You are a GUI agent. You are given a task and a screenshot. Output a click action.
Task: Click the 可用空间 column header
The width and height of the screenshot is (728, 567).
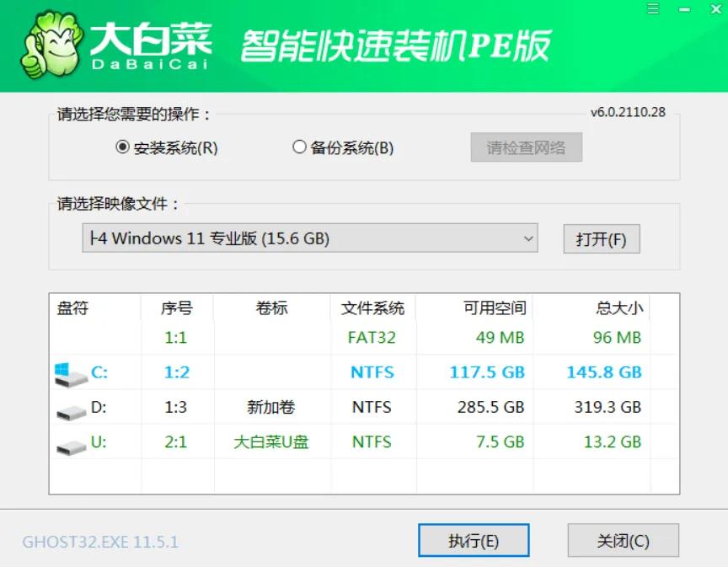click(496, 308)
